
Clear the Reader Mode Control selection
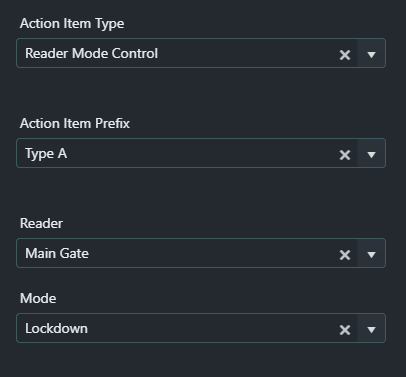tap(345, 55)
